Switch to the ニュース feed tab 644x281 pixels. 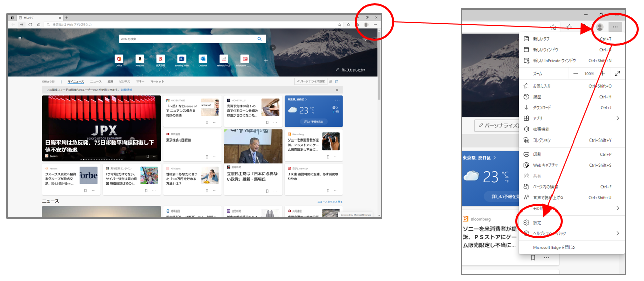coord(96,81)
